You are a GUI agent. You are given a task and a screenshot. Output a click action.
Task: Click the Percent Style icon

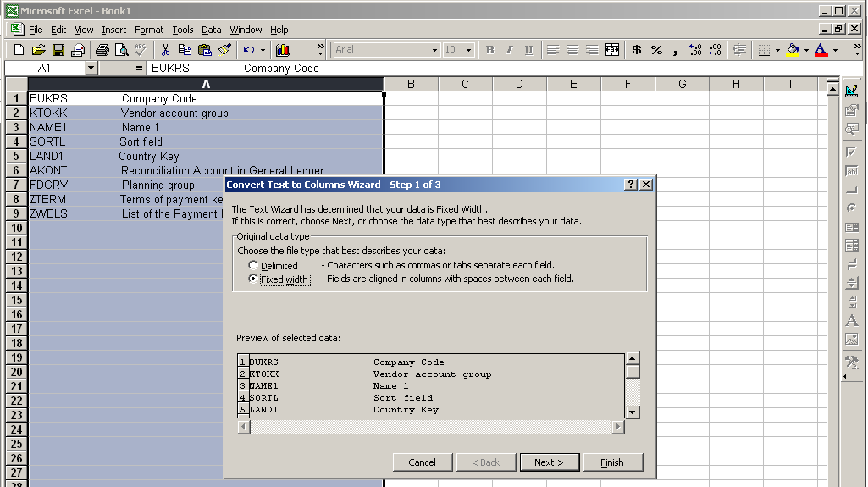[x=656, y=50]
